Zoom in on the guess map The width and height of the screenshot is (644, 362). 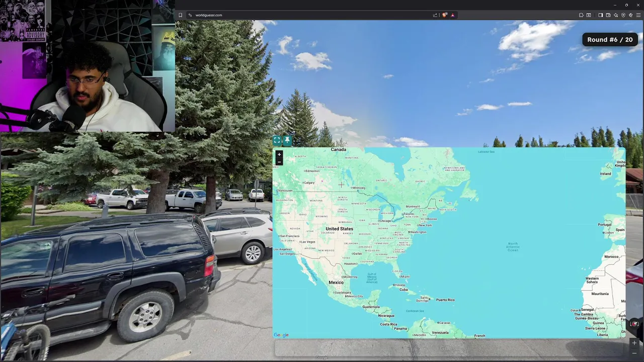(x=279, y=154)
